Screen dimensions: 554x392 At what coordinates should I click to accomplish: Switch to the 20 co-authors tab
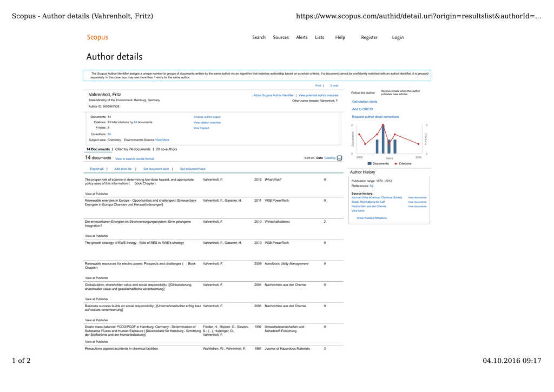click(166, 149)
